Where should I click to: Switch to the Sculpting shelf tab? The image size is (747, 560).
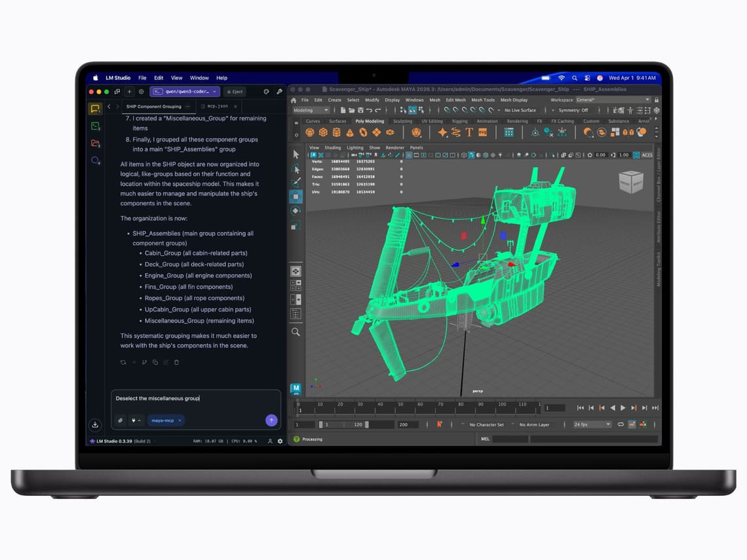pos(402,121)
